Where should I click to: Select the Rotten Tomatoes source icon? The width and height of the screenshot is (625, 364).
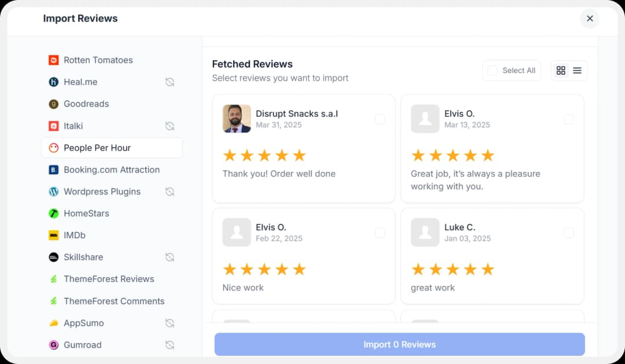(53, 60)
